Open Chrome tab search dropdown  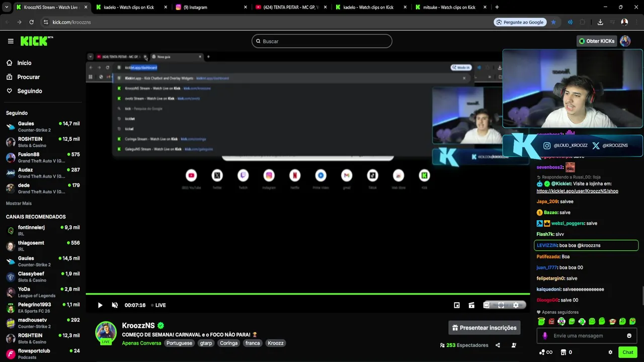pos(6,7)
